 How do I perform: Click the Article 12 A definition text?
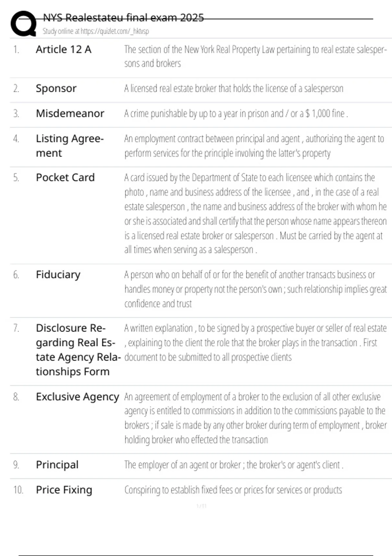255,56
